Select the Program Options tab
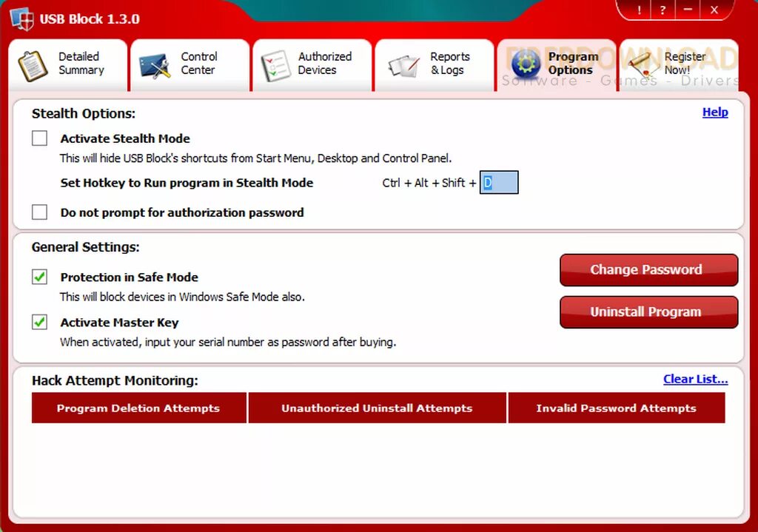The image size is (758, 532). click(x=557, y=65)
